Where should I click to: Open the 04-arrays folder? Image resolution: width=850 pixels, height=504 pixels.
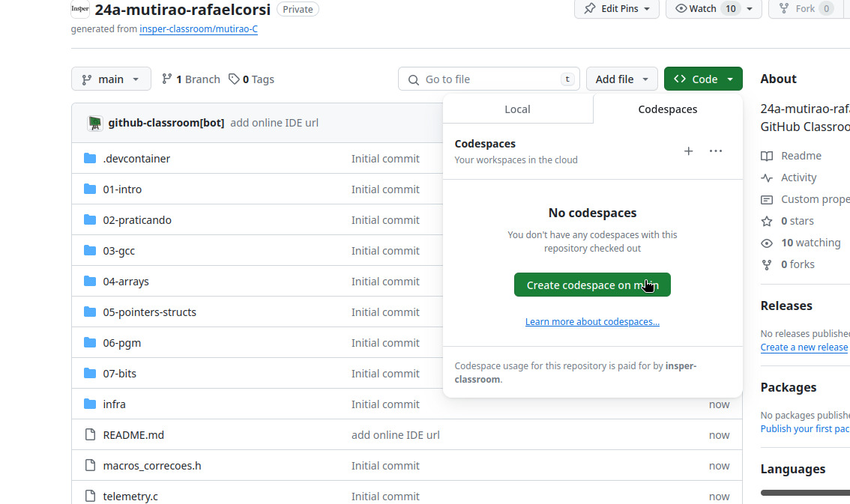click(126, 282)
